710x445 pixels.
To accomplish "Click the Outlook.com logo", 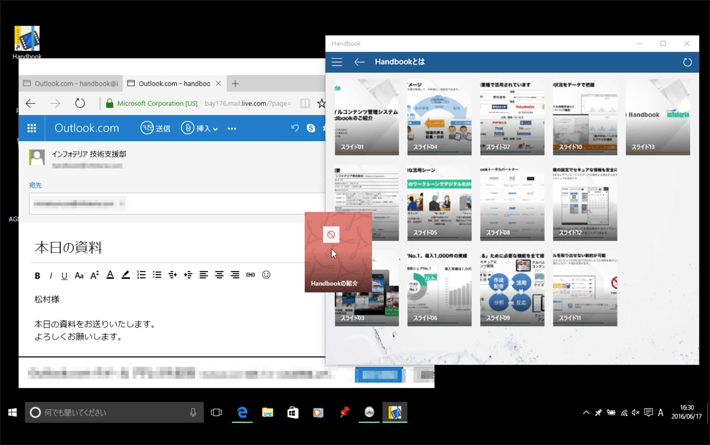I will coord(87,128).
